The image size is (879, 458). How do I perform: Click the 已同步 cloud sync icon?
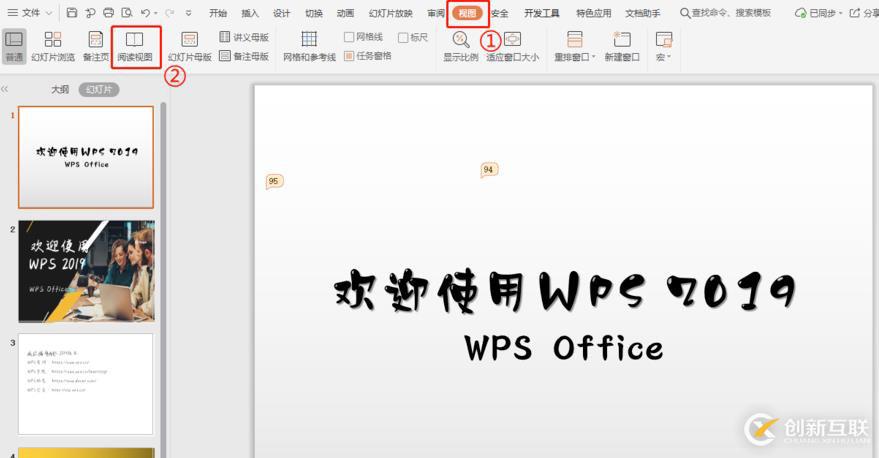click(x=801, y=13)
